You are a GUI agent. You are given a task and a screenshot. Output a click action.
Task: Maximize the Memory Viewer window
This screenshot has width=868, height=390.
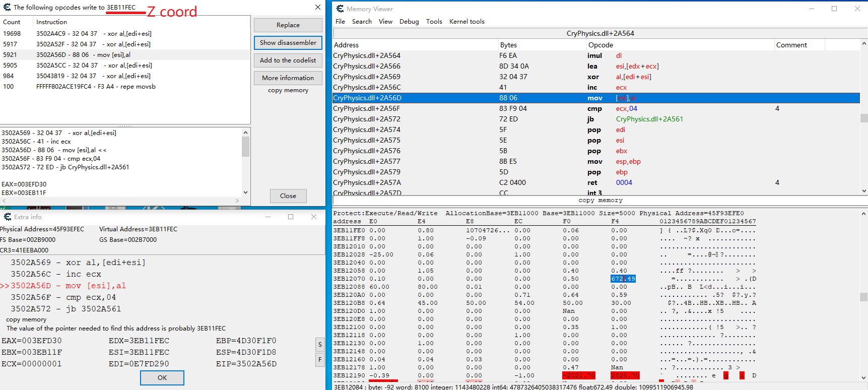834,9
